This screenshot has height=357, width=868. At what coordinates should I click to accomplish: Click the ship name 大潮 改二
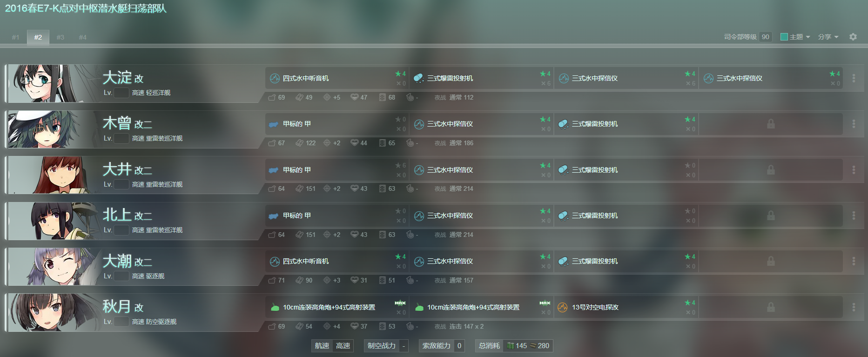point(128,261)
